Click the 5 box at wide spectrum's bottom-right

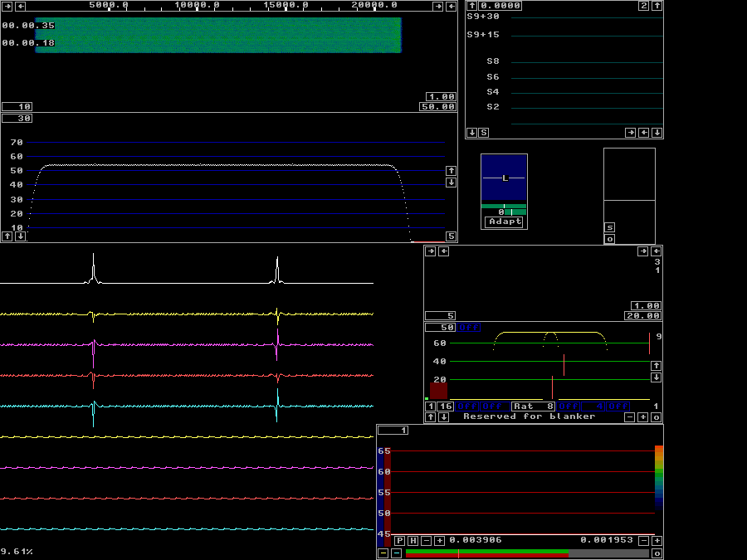(x=452, y=236)
